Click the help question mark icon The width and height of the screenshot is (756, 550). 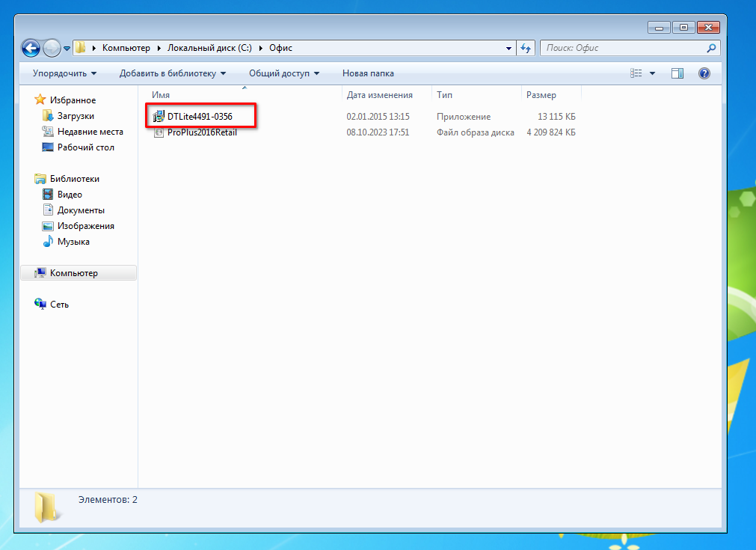pos(704,73)
